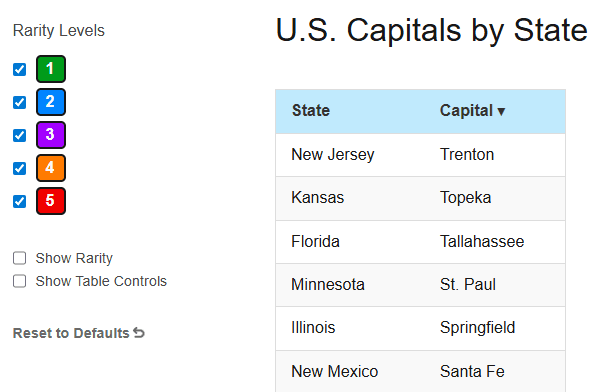Click the Reset to Defaults link
The height and width of the screenshot is (392, 602).
79,333
